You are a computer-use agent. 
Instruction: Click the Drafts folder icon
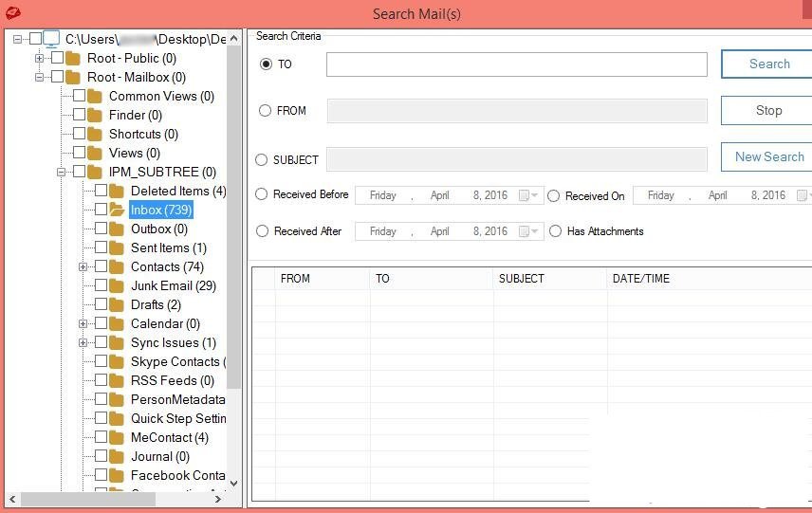click(117, 304)
